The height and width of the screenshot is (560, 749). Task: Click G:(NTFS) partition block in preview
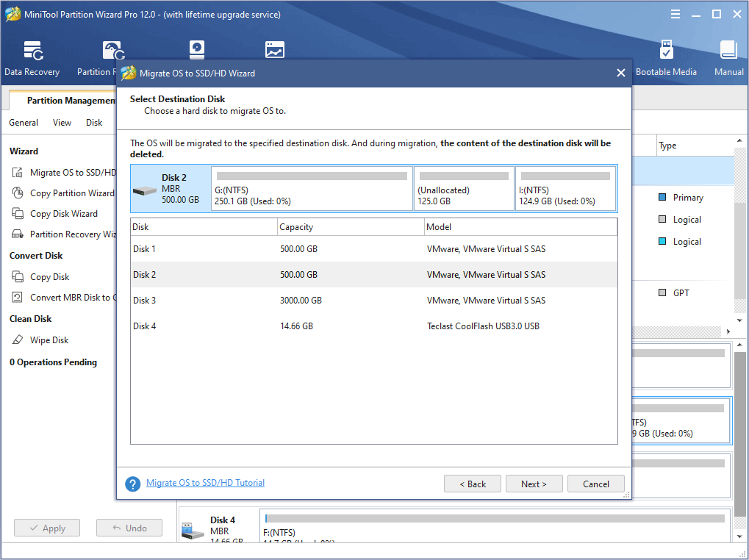coord(312,189)
